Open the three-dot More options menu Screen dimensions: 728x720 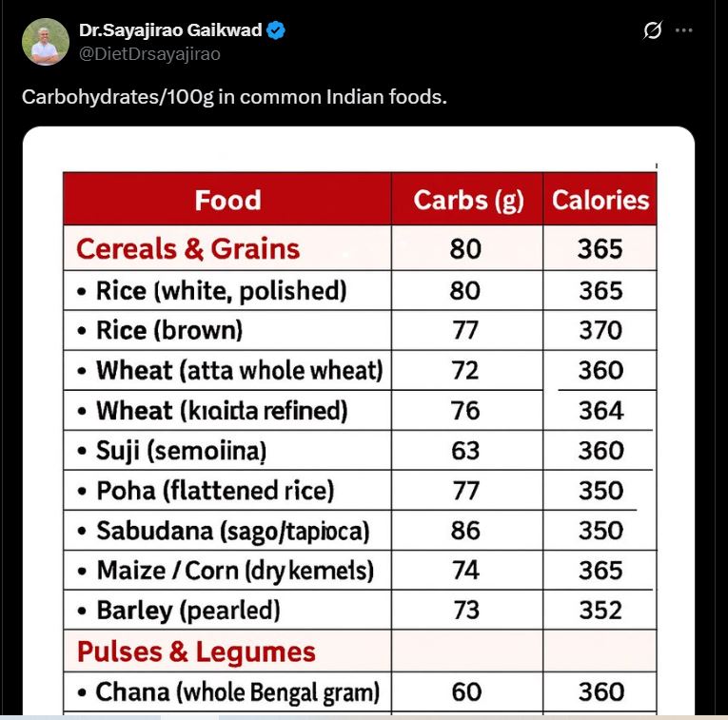tap(683, 30)
